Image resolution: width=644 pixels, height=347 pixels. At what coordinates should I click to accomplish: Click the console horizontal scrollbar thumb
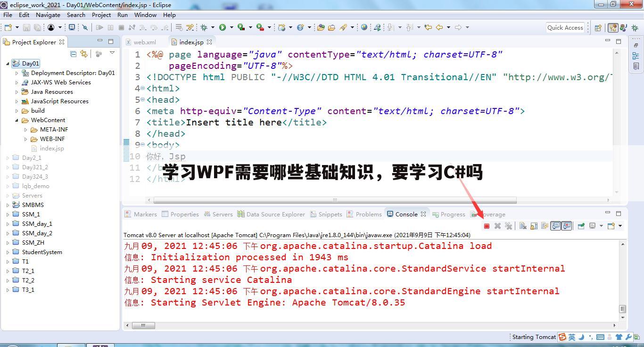143,325
